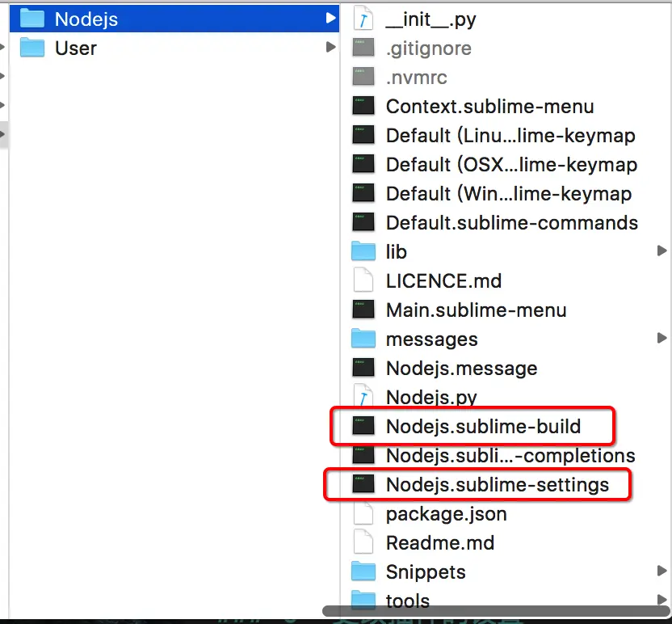The width and height of the screenshot is (672, 624).
Task: Click icon of Default (Win...lime-keymap
Action: [363, 193]
